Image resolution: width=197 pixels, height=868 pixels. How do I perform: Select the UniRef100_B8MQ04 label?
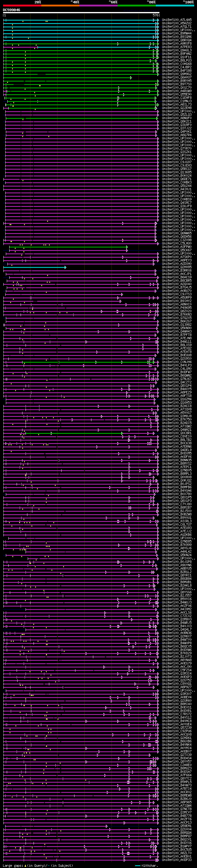point(176,833)
